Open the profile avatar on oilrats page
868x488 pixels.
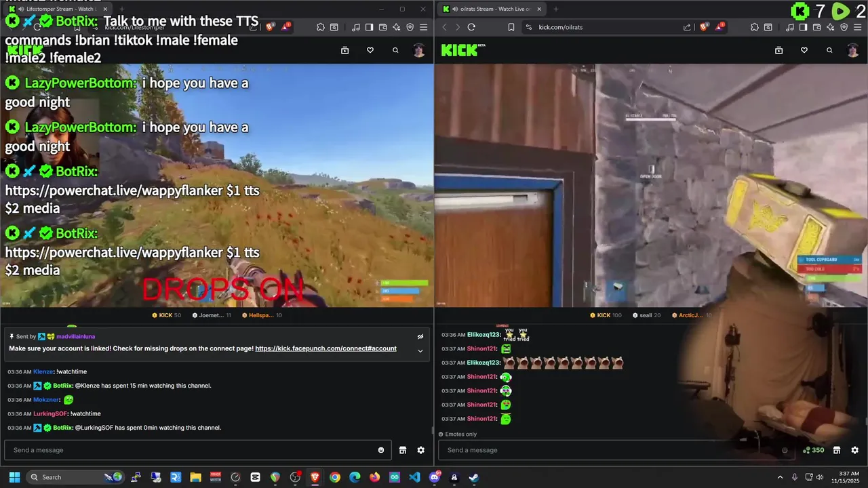tap(853, 50)
